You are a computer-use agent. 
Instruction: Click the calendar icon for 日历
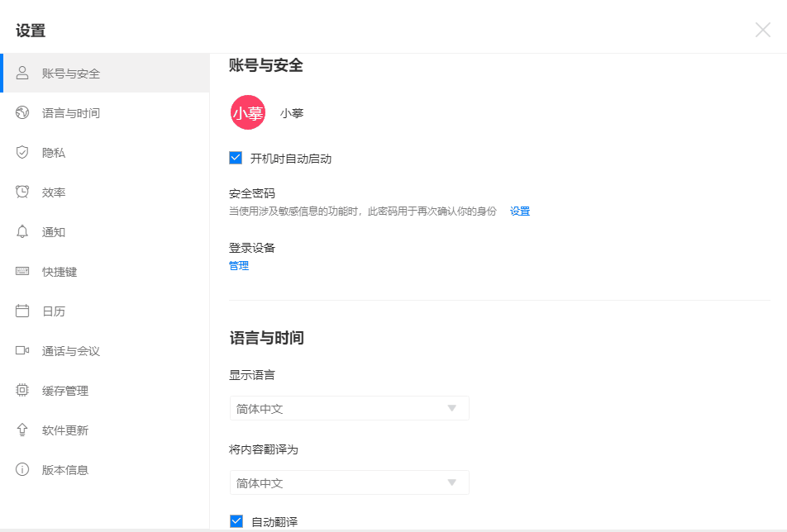pyautogui.click(x=22, y=311)
